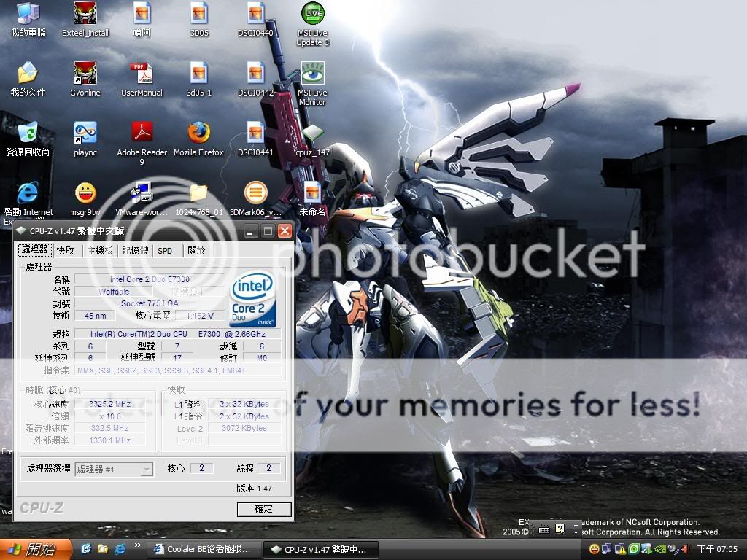Select the VMware-wor... installer icon
The width and height of the screenshot is (747, 560).
[142, 199]
